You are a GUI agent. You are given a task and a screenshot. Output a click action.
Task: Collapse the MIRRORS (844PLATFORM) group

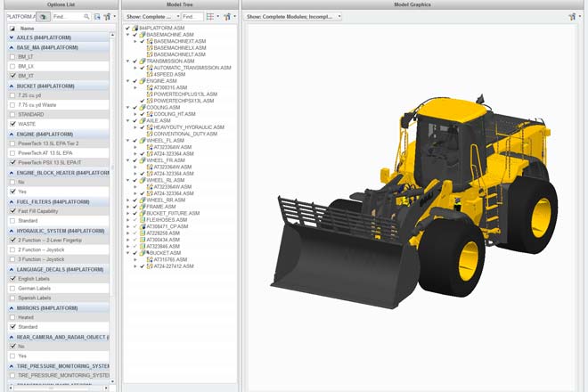pos(12,308)
